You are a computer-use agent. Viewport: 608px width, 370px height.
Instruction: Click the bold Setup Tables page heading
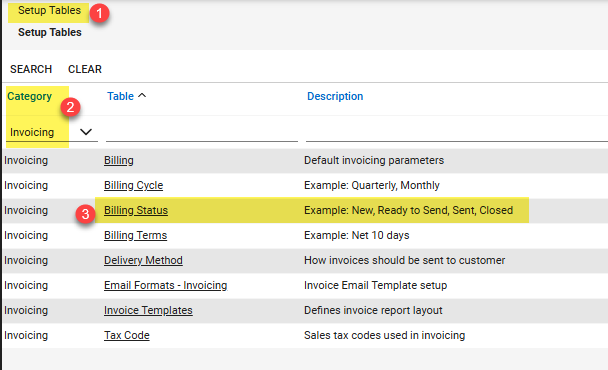pyautogui.click(x=50, y=32)
